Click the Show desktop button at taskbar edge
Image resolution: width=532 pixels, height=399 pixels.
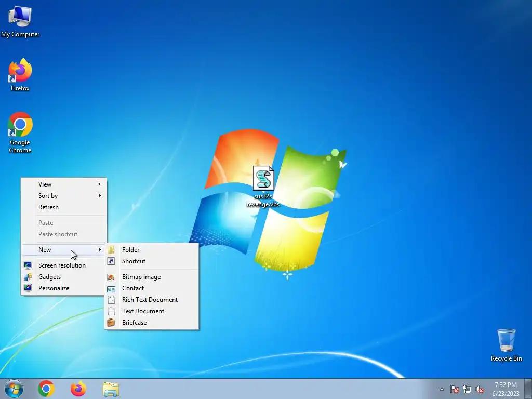tap(528, 389)
